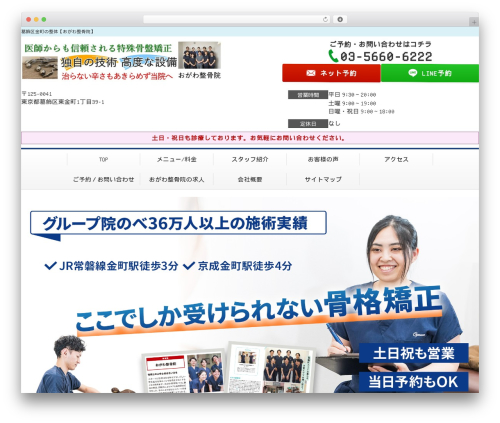The image size is (500, 423).
Task: Click 治らない辛さもあきらめず当院へ text
Action: (117, 76)
